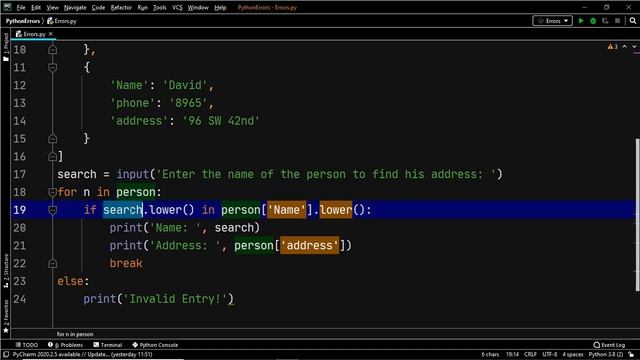Open the Terminal tool window
This screenshot has width=640, height=360.
pyautogui.click(x=108, y=345)
